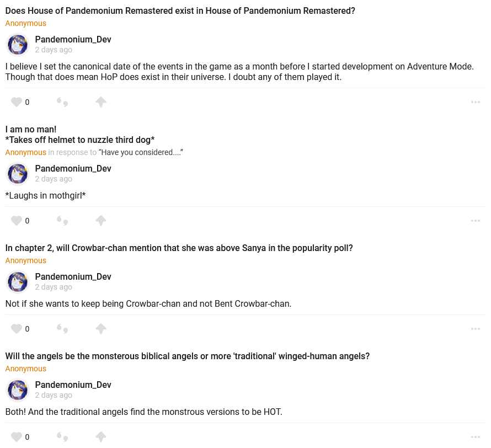
Task: Share the 'Laughs in mothgirl' answer
Action: tap(100, 221)
